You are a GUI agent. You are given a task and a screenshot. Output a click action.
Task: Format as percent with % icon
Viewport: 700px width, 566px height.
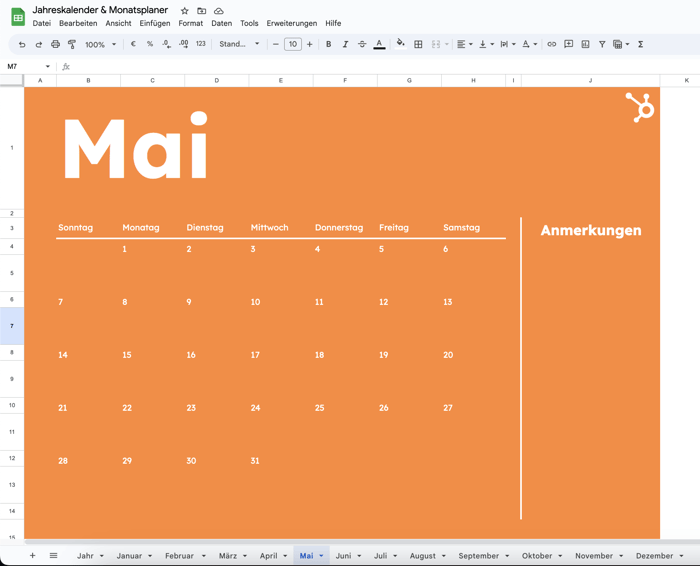click(x=150, y=44)
